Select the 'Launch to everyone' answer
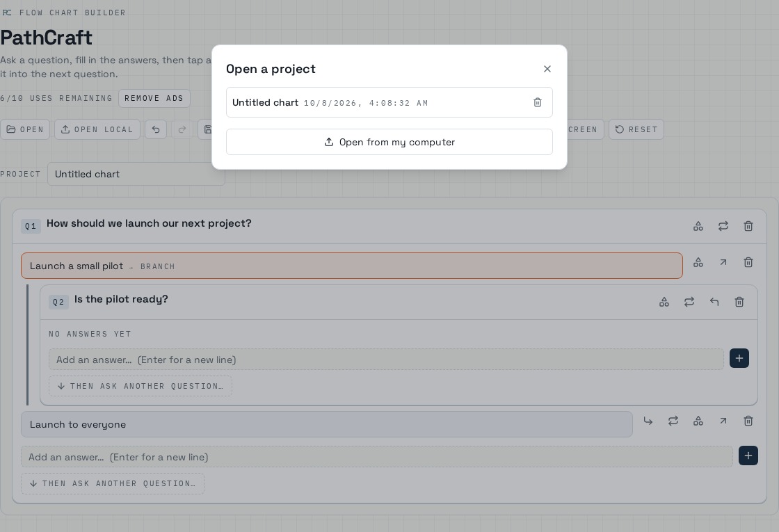The image size is (779, 532). tap(326, 424)
